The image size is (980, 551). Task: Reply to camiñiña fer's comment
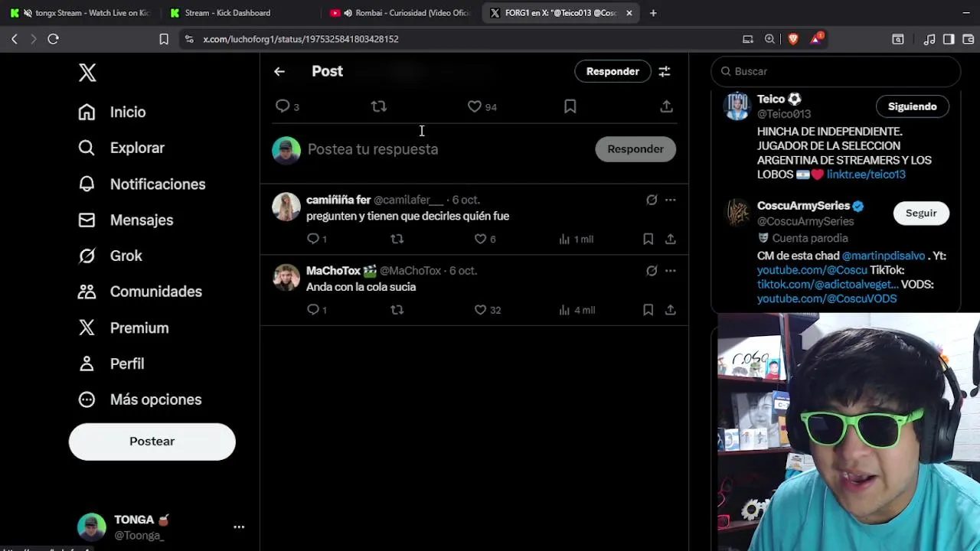pyautogui.click(x=312, y=239)
